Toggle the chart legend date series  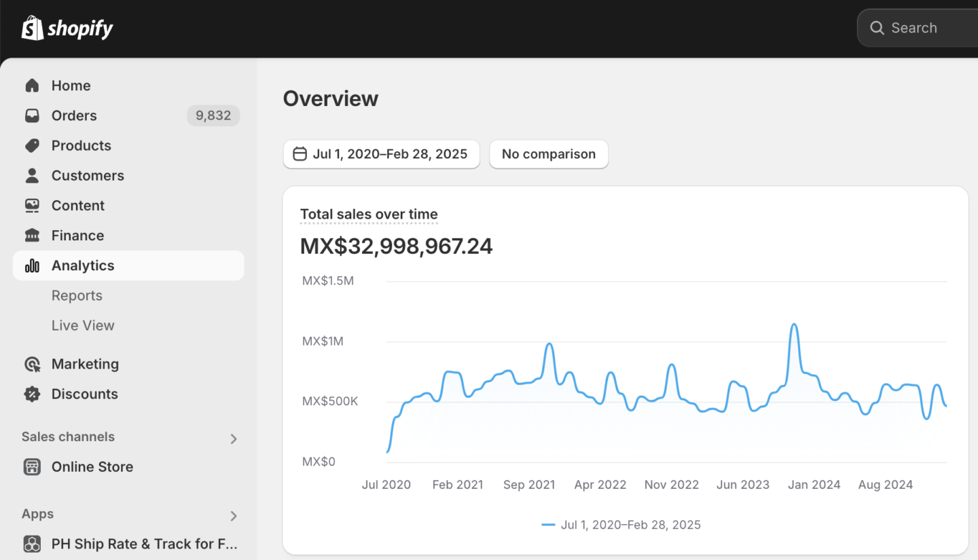pos(621,525)
